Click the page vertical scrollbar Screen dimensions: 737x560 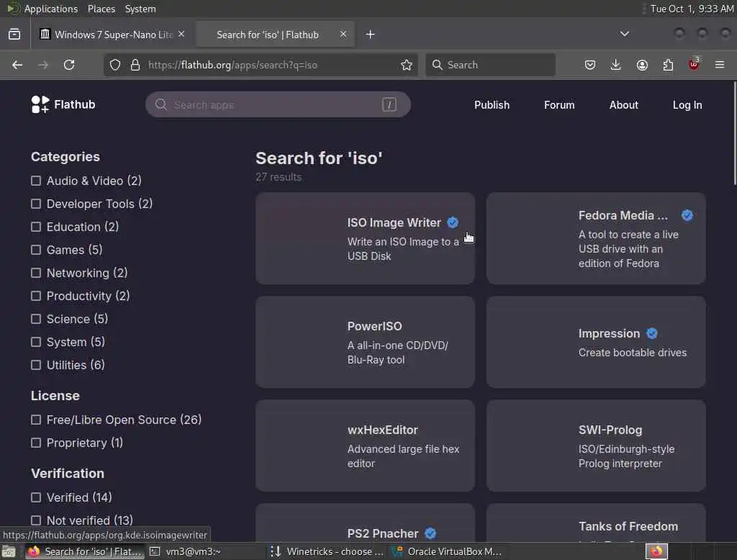[x=735, y=134]
